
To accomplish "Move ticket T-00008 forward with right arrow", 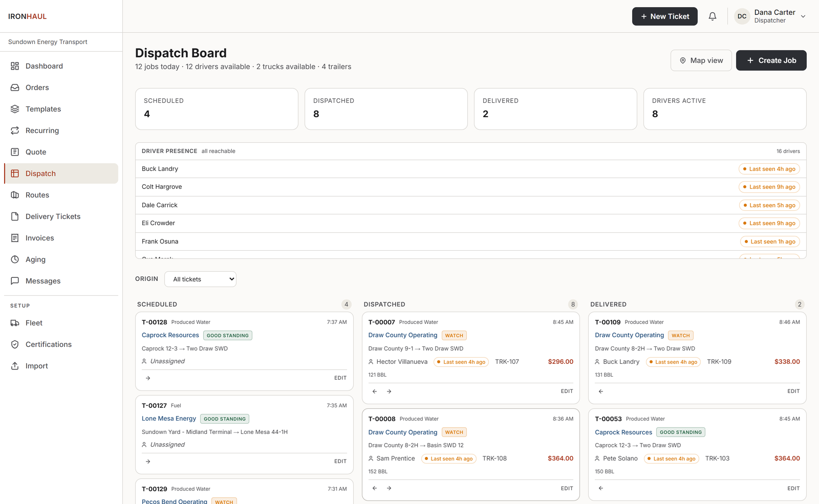I will tap(389, 488).
